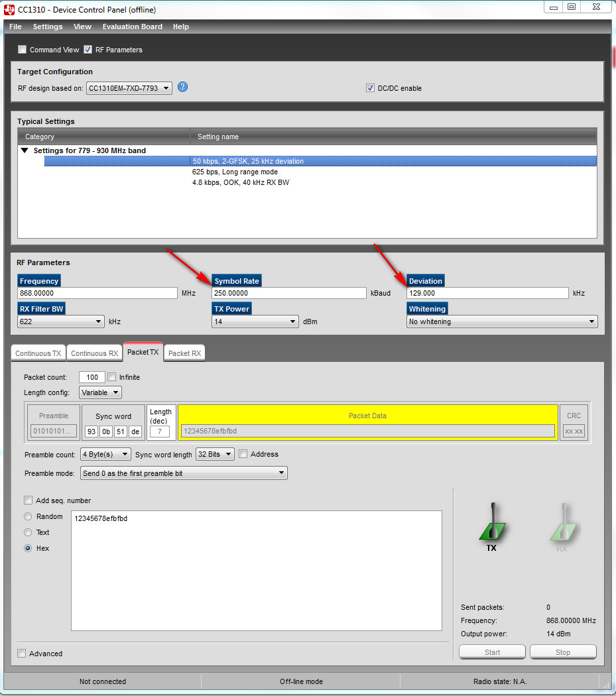616x696 pixels.
Task: Click the Deviation label
Action: [x=426, y=281]
